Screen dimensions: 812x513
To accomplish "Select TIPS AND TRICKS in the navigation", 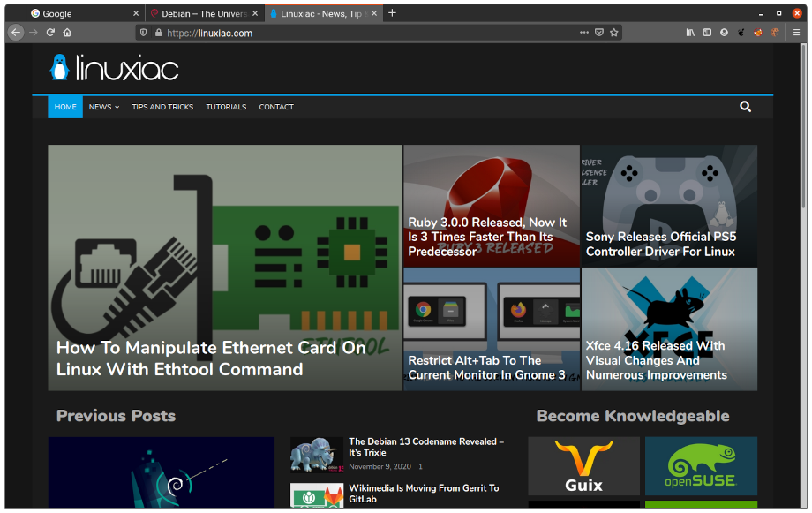I will (162, 107).
